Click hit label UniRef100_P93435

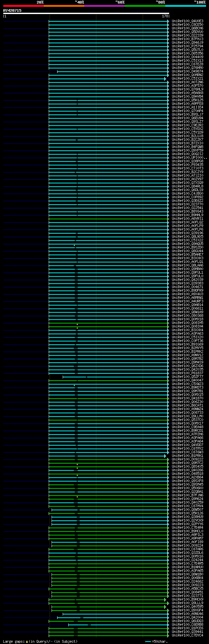pyautogui.click(x=187, y=165)
